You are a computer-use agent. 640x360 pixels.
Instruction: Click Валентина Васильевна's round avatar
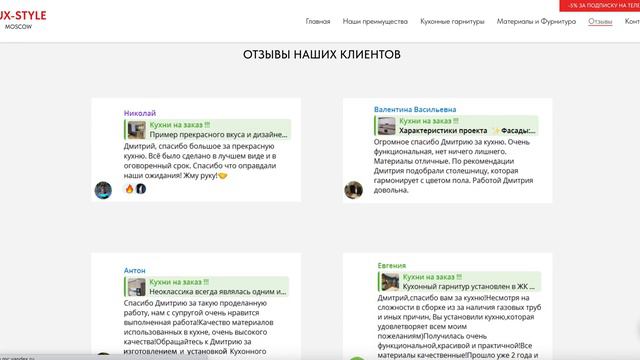(x=353, y=190)
